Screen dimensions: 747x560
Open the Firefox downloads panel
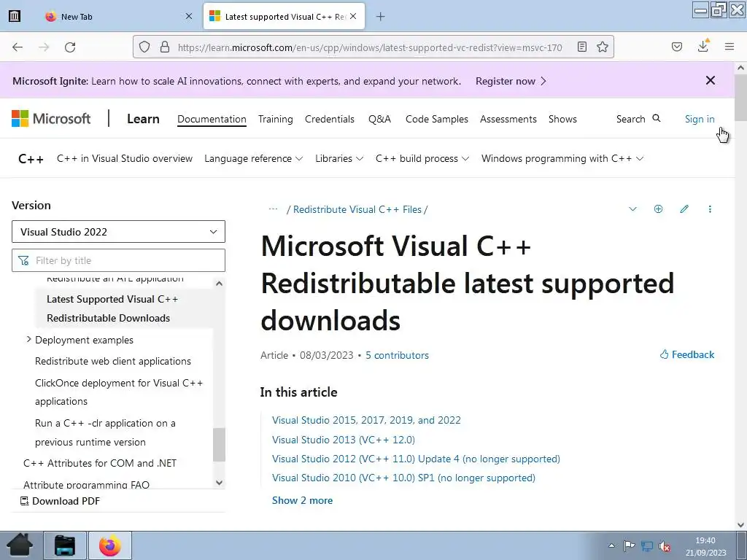[x=703, y=46]
